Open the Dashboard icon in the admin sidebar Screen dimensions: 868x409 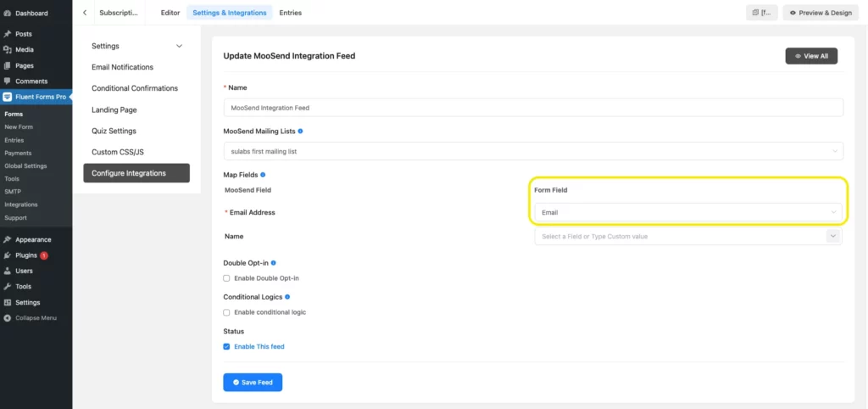point(7,14)
